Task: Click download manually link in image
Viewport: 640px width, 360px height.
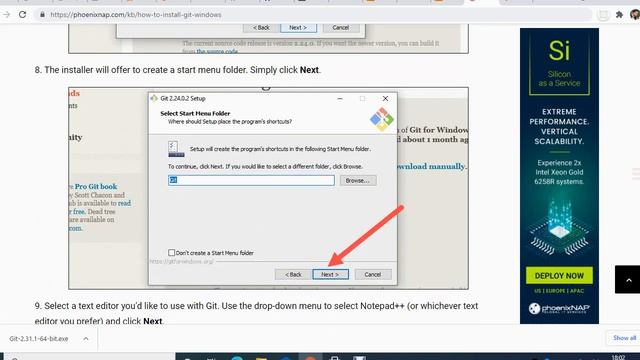Action: click(431, 166)
